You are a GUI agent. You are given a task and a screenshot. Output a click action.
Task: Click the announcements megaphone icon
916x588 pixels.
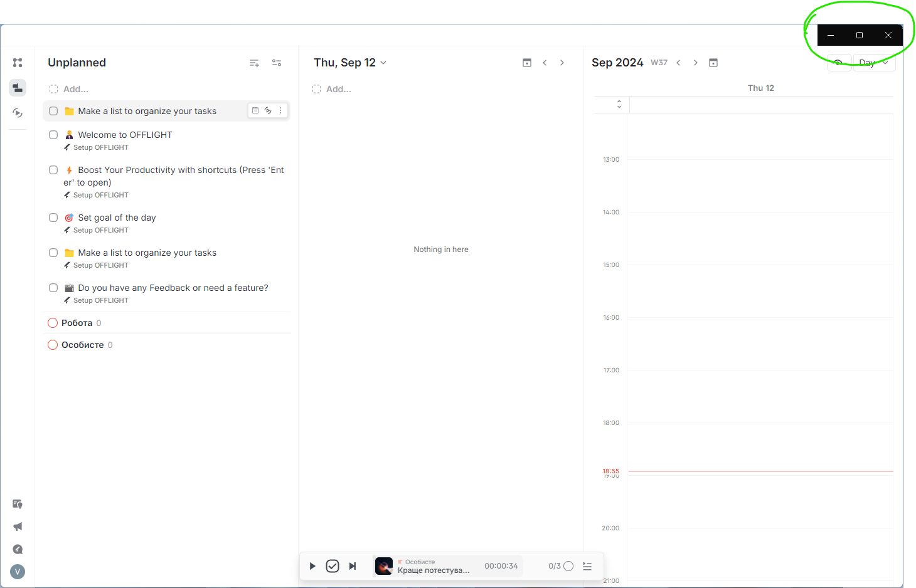(18, 527)
